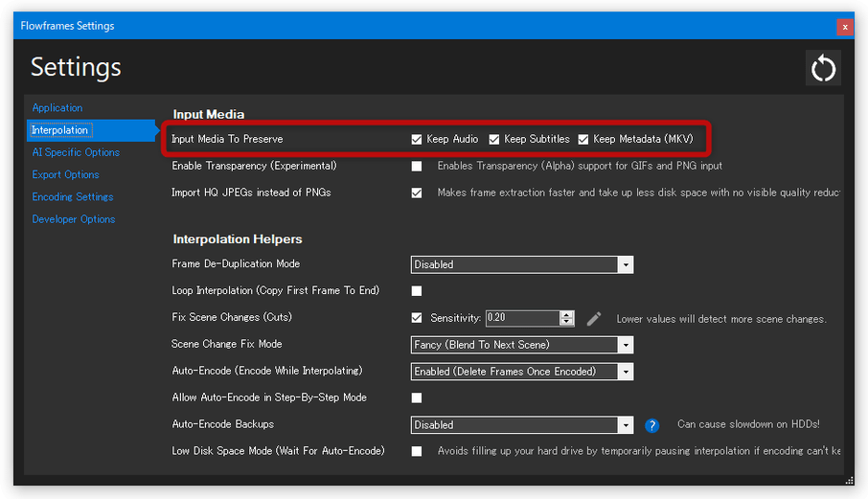Open the Auto-Encode dropdown

click(522, 372)
